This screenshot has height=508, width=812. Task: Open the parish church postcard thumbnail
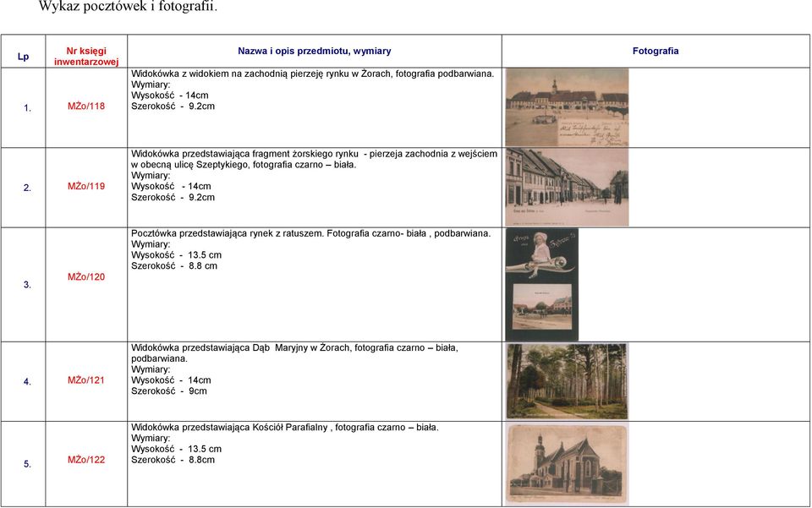tap(567, 463)
